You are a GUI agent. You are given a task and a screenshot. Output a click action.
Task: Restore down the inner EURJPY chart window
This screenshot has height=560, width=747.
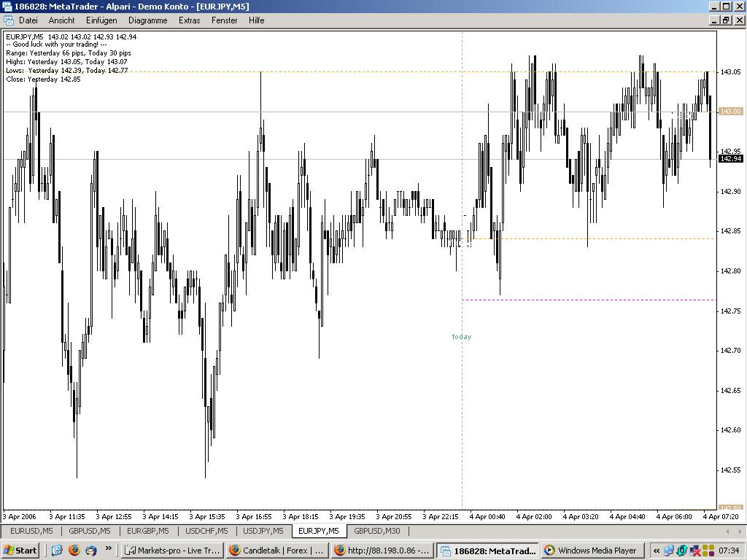click(x=726, y=20)
